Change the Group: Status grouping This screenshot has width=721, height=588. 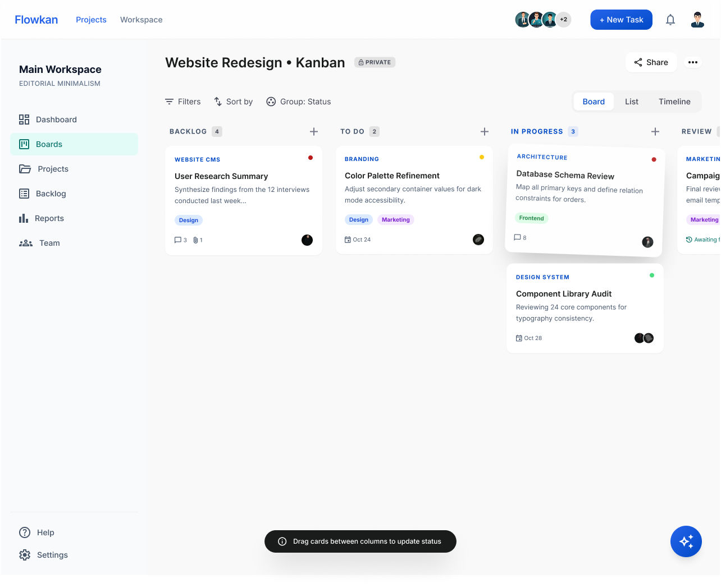coord(298,102)
